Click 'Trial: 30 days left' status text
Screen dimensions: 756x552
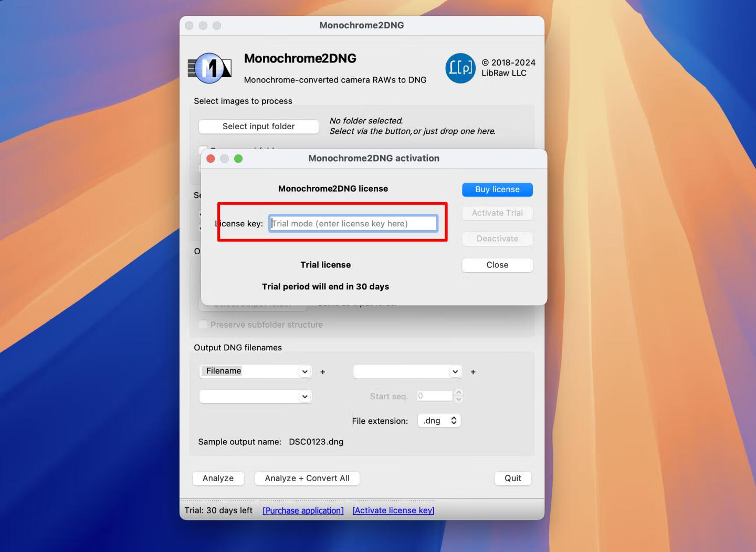pos(218,511)
